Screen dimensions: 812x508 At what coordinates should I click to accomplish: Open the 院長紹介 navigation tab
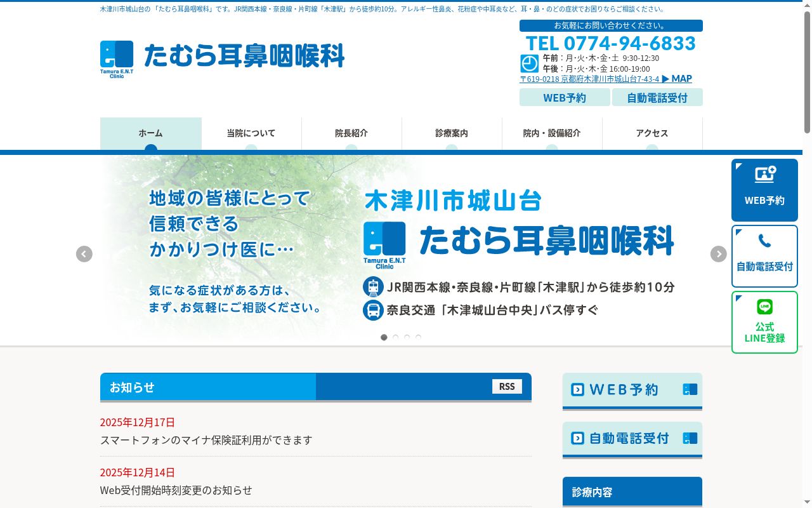coord(351,134)
